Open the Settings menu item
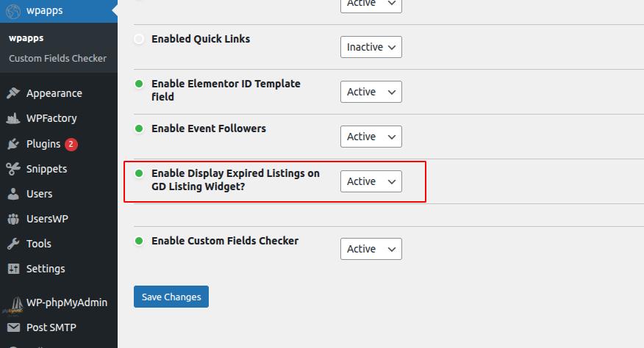This screenshot has height=348, width=644. [x=46, y=269]
